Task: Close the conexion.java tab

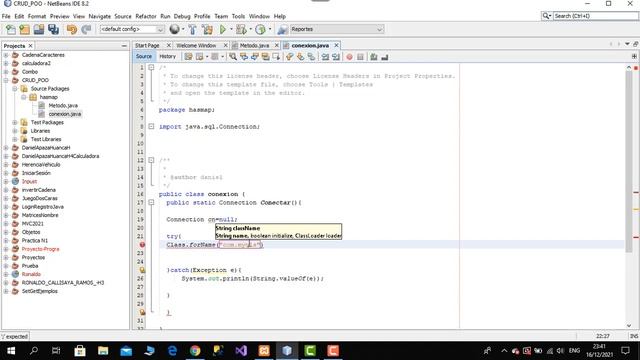Action: [337, 45]
